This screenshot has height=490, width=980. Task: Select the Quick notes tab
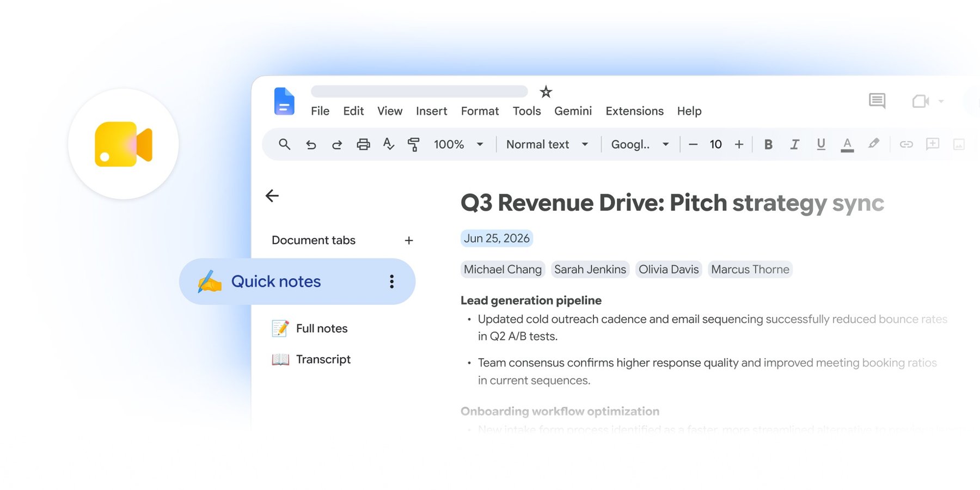(297, 281)
